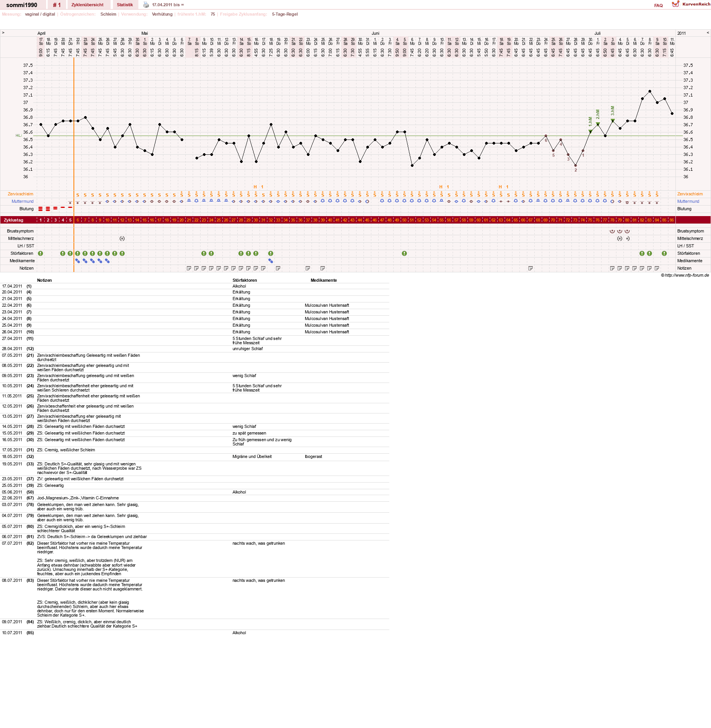The height and width of the screenshot is (728, 711).
Task: Open the Notizen note icon on cycle day 21
Action: coord(189,268)
